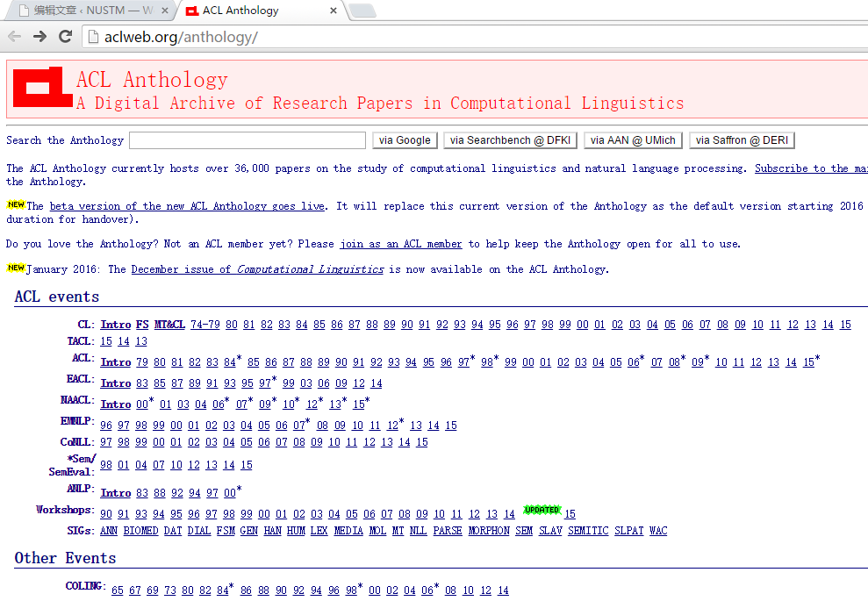Open the NAACL Intro link
Screen dimensions: 868x601
116,404
